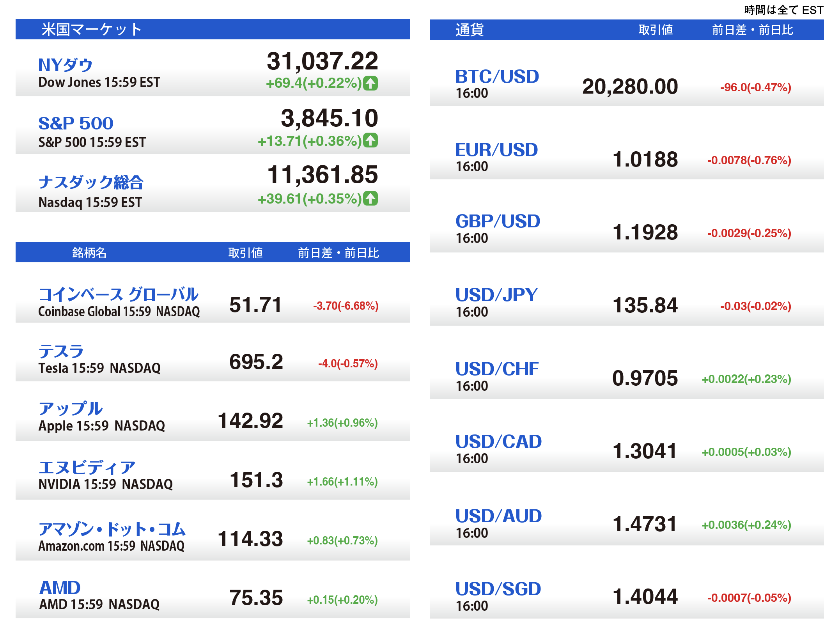Click the テスラ stock name
The width and height of the screenshot is (840, 631).
[61, 351]
